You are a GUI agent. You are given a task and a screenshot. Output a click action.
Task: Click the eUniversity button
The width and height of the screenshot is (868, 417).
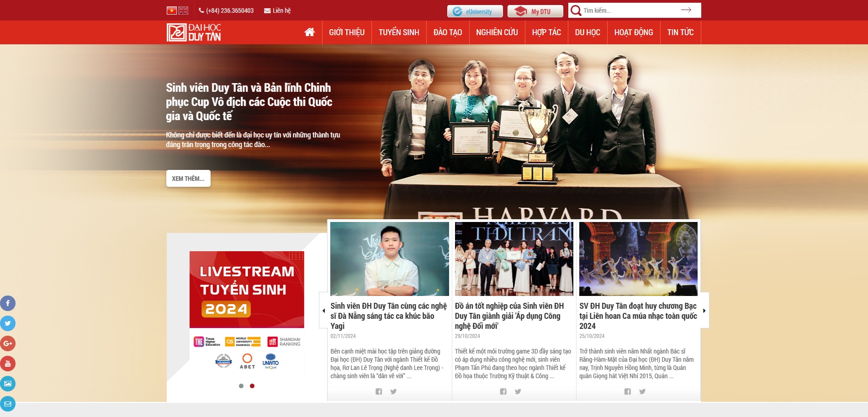tap(475, 11)
